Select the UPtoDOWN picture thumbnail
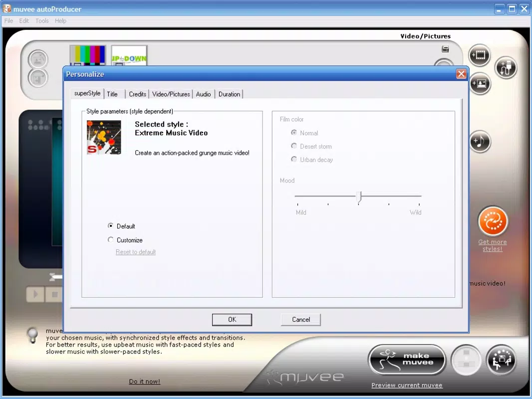Image resolution: width=532 pixels, height=399 pixels. [129, 55]
